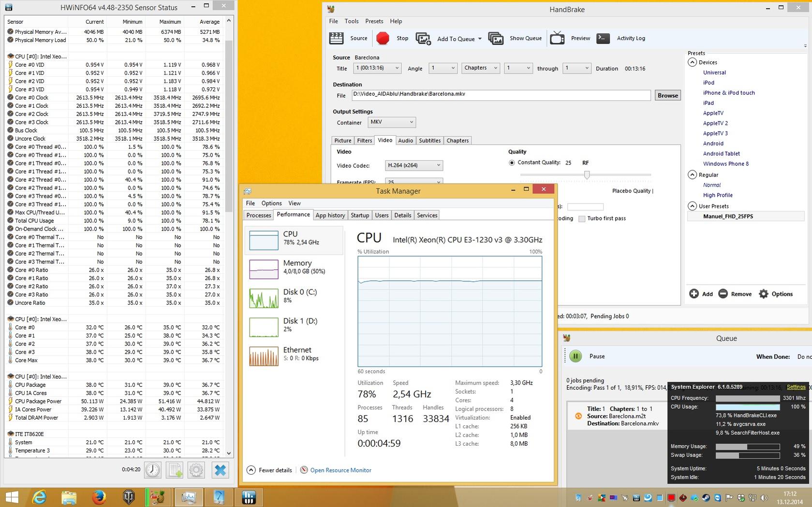
Task: Open the Angle dropdown in HandBrake
Action: click(x=443, y=68)
